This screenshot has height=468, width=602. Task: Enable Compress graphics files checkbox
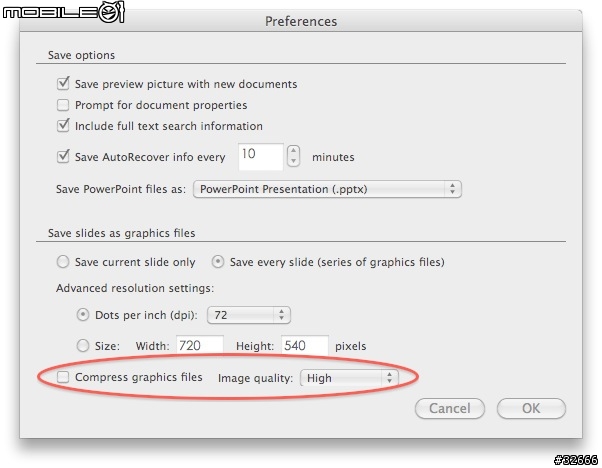(63, 377)
